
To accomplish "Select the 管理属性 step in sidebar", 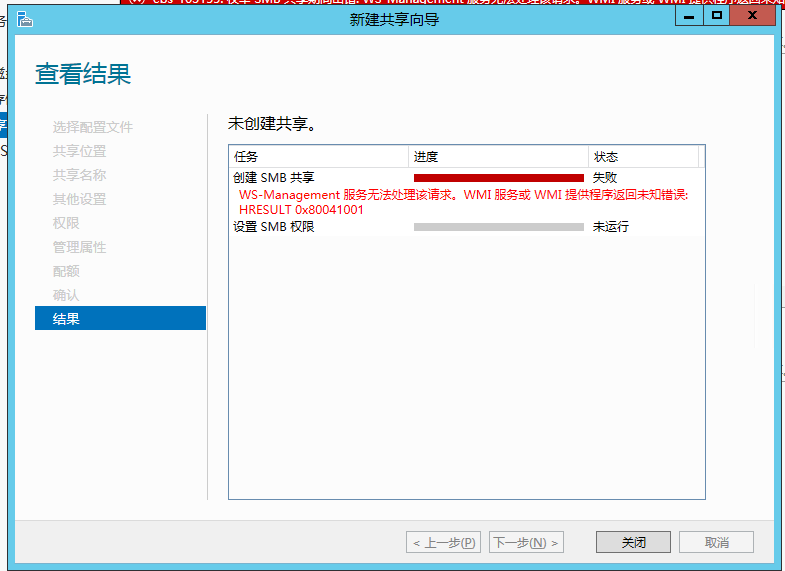I will click(80, 247).
